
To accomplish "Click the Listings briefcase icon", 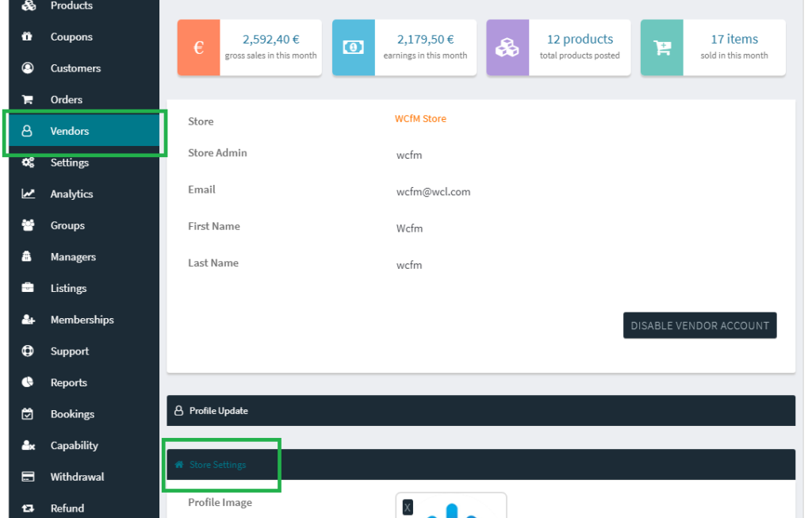I will (28, 288).
